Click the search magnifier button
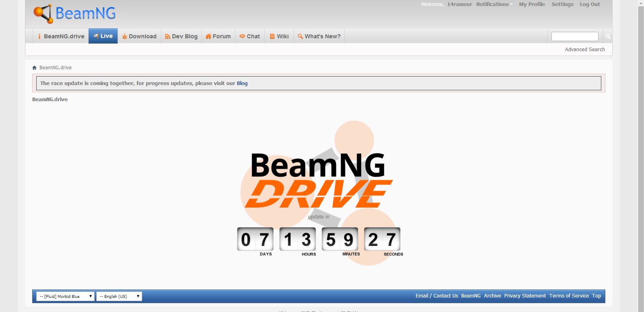This screenshot has width=644, height=312. tap(608, 36)
